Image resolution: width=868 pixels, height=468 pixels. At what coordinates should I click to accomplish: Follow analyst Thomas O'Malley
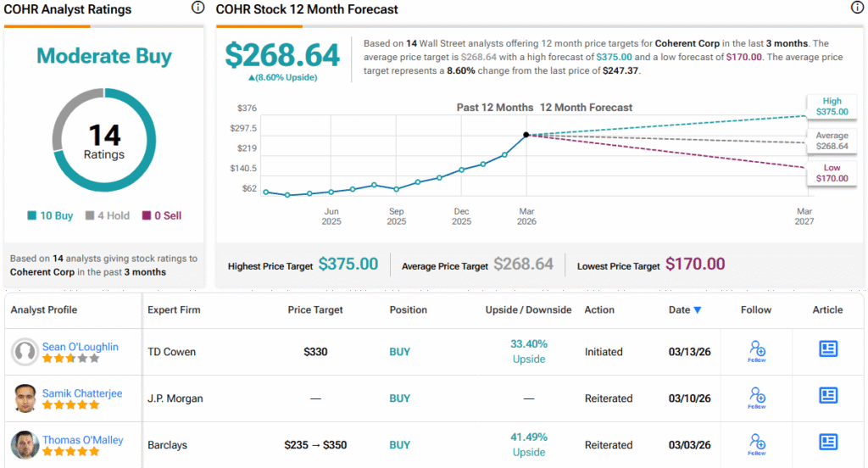(757, 444)
